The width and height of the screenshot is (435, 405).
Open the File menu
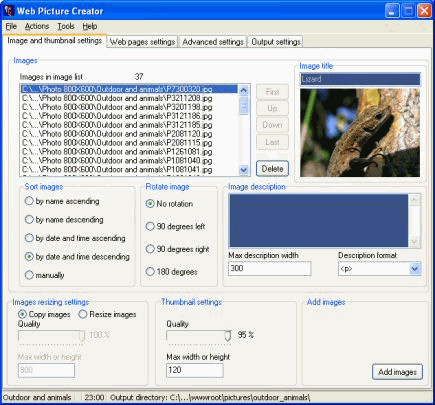coord(11,26)
